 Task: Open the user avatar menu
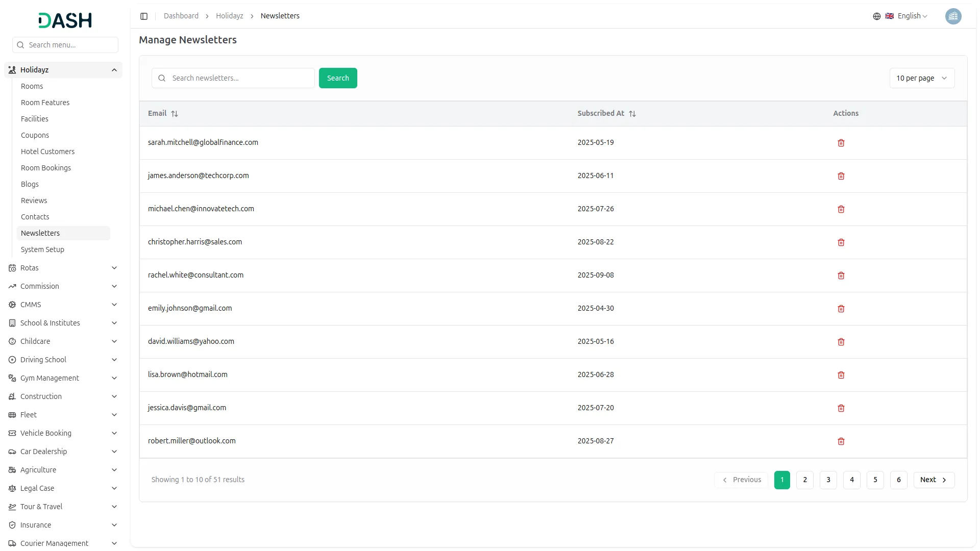[952, 16]
